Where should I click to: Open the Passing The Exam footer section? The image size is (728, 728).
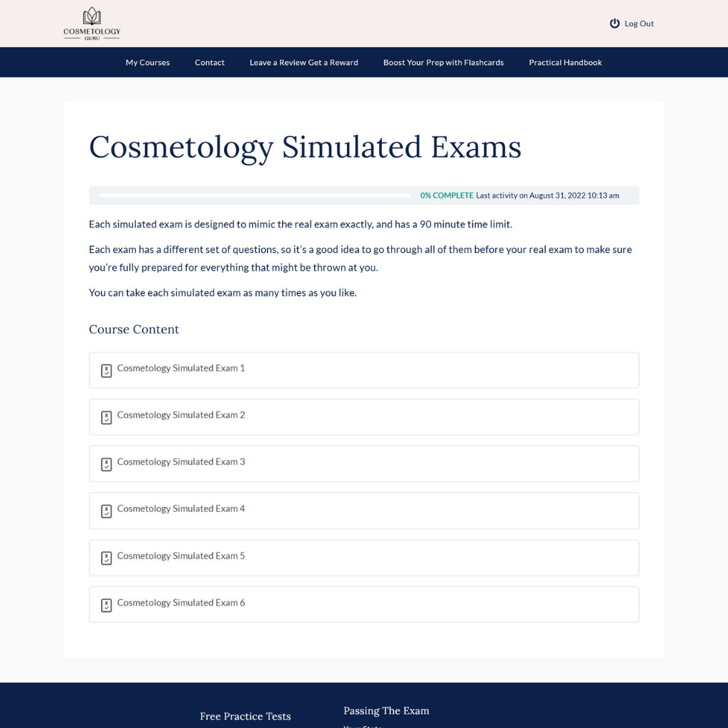click(386, 710)
